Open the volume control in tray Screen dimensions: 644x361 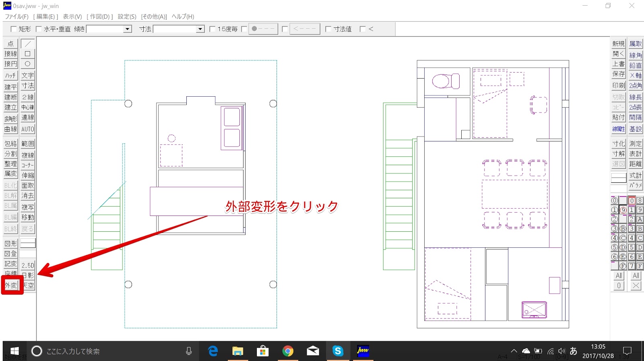click(562, 351)
